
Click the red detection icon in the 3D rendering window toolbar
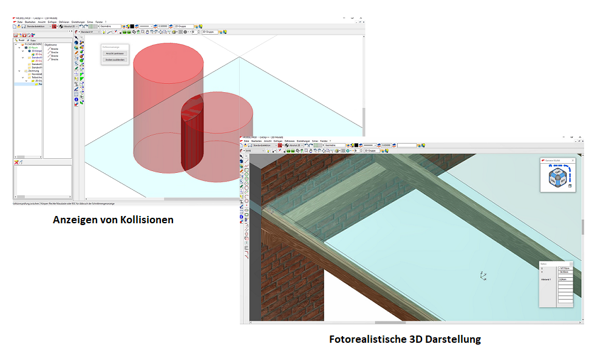pyautogui.click(x=280, y=145)
